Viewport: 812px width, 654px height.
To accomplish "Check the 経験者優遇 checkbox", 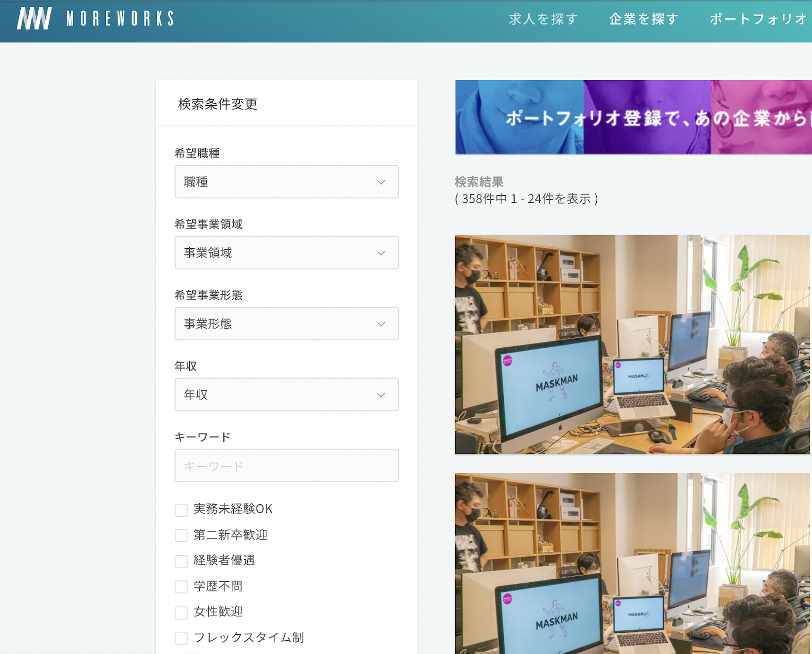I will 181,561.
